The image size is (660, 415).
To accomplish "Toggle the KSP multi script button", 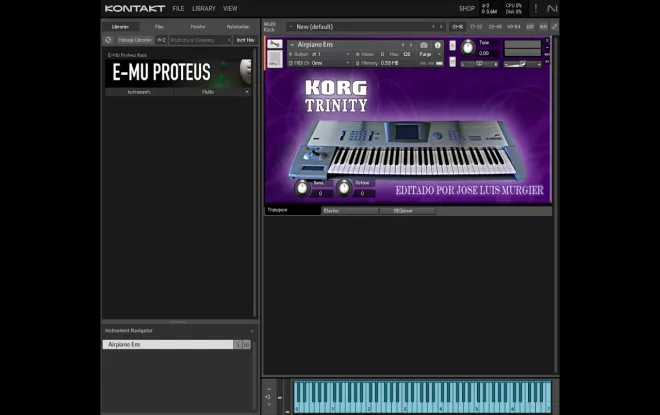I will click(x=530, y=27).
